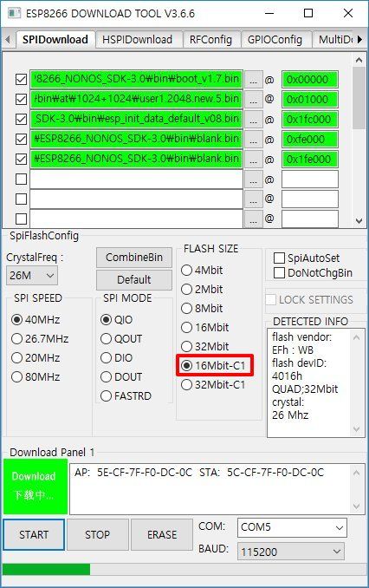Uncheck the user1.2048.new.5.bin checkbox
The height and width of the screenshot is (588, 369).
point(21,99)
